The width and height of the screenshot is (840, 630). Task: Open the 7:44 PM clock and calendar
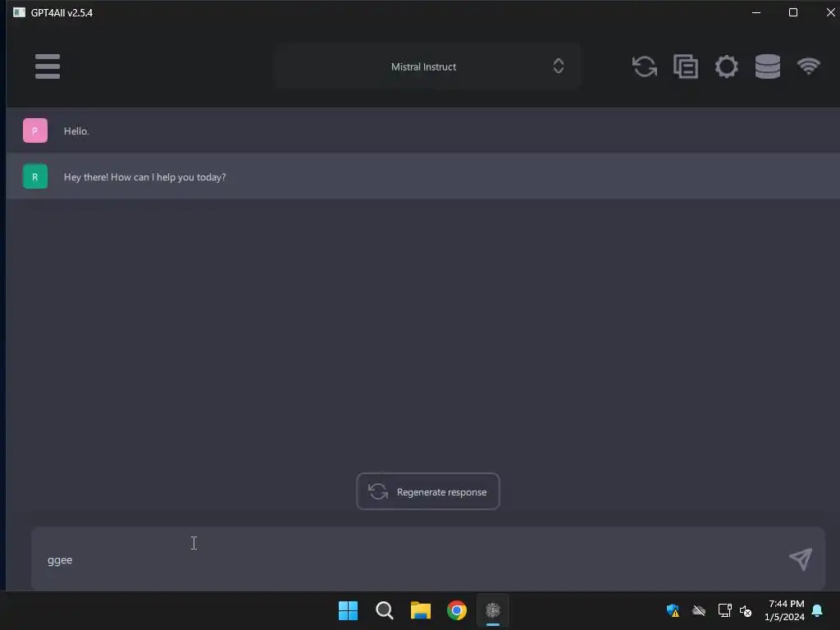pyautogui.click(x=785, y=610)
